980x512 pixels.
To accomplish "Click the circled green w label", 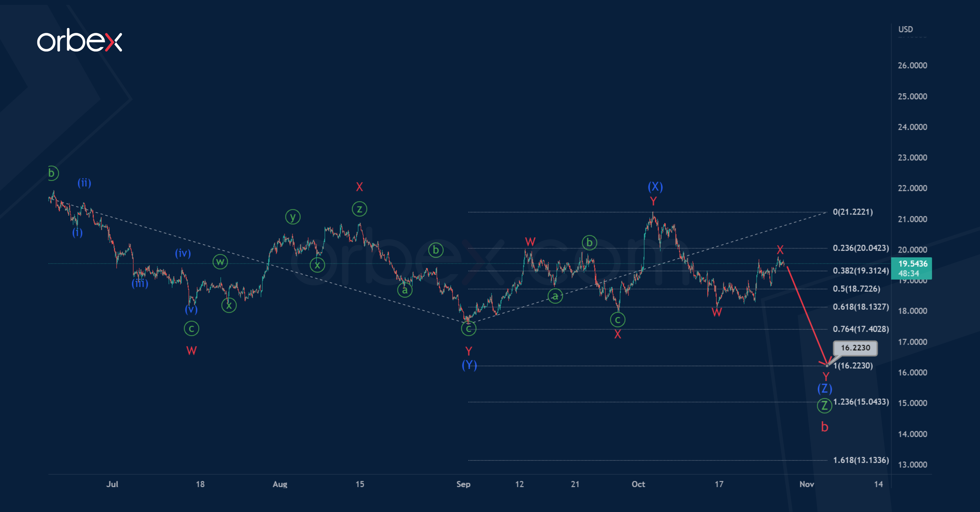I will [x=220, y=262].
